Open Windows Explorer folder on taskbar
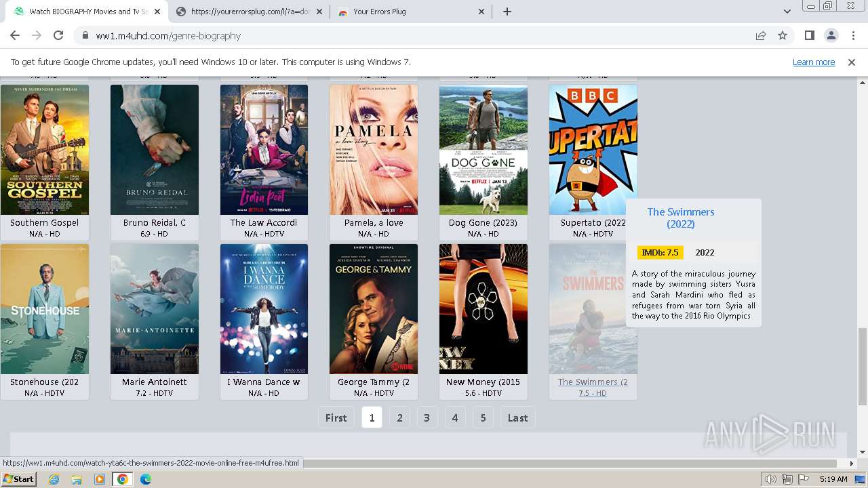Viewport: 868px width, 488px height. (77, 479)
